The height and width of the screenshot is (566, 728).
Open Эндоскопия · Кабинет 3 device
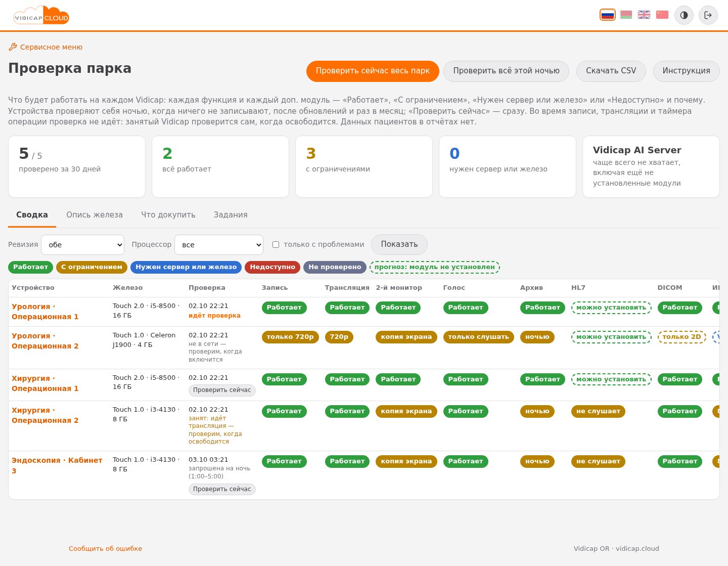click(57, 465)
